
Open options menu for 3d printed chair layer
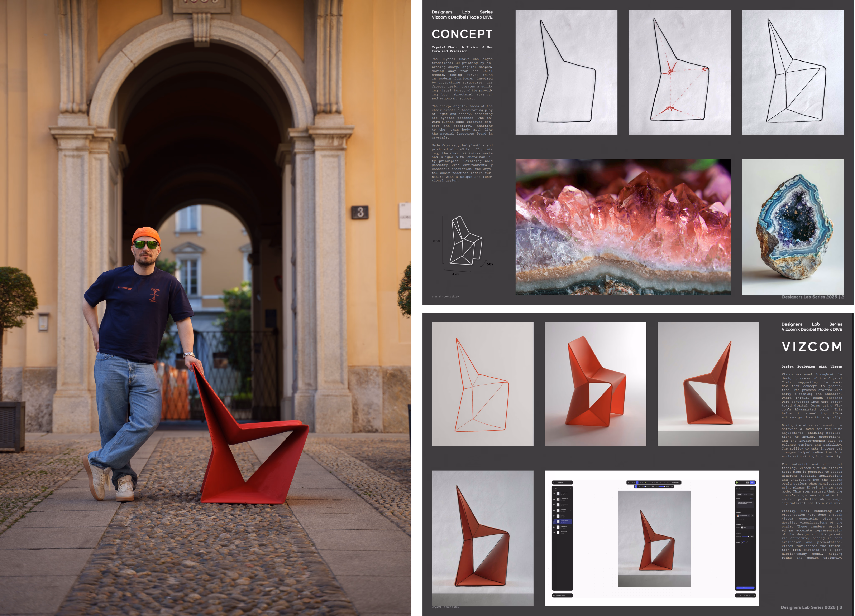pos(570,500)
